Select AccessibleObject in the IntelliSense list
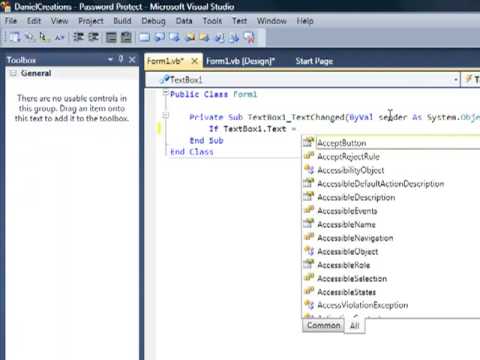The image size is (480, 360). [x=391, y=251]
